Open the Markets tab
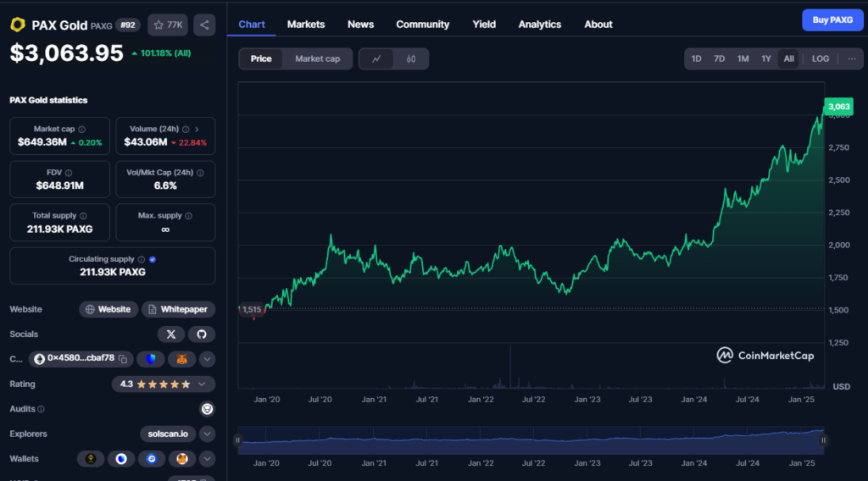This screenshot has height=481, width=868. click(x=305, y=25)
